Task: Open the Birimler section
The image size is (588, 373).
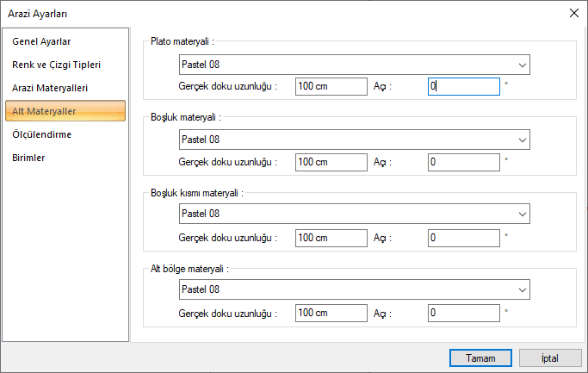Action: tap(29, 158)
